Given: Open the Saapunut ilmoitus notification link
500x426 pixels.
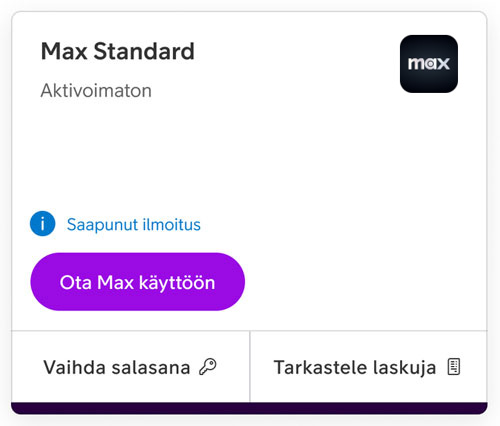Looking at the screenshot, I should coord(134,224).
